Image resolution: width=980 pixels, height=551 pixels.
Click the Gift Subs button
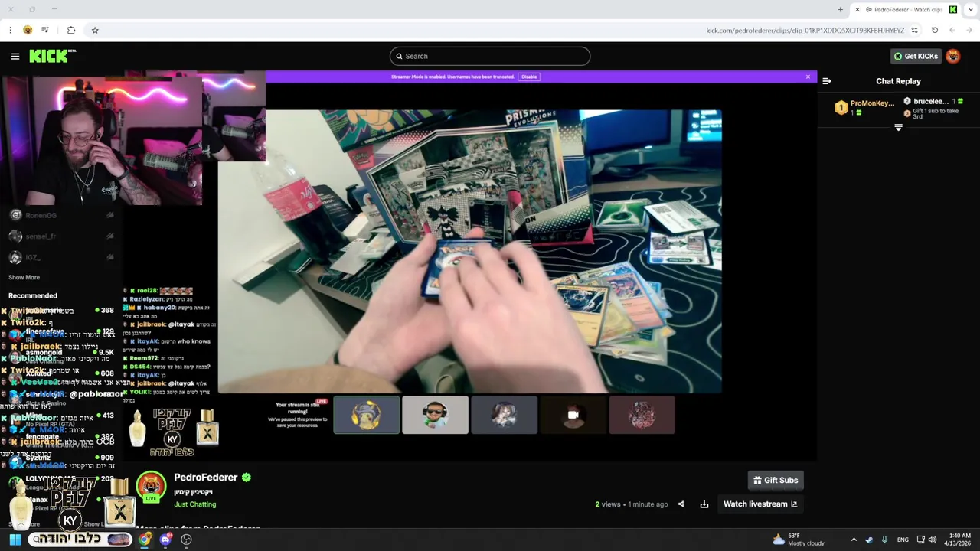pos(776,481)
